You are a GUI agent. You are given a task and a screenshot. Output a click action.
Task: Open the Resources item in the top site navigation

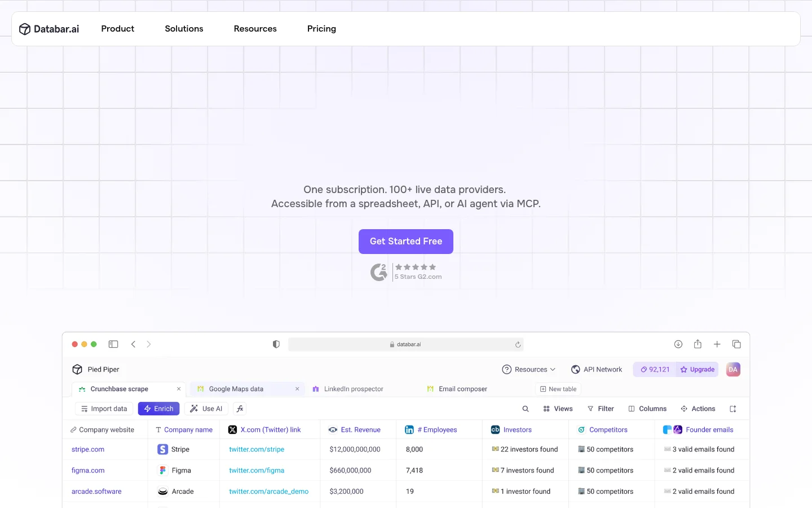tap(255, 29)
